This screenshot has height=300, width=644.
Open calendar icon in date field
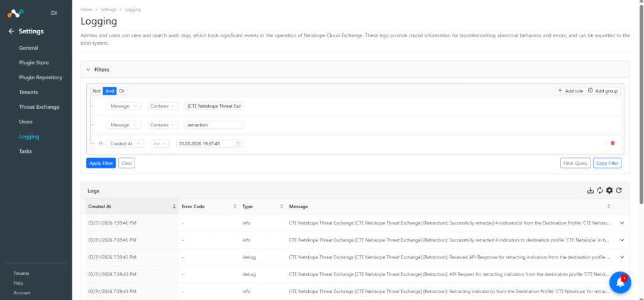pos(238,144)
